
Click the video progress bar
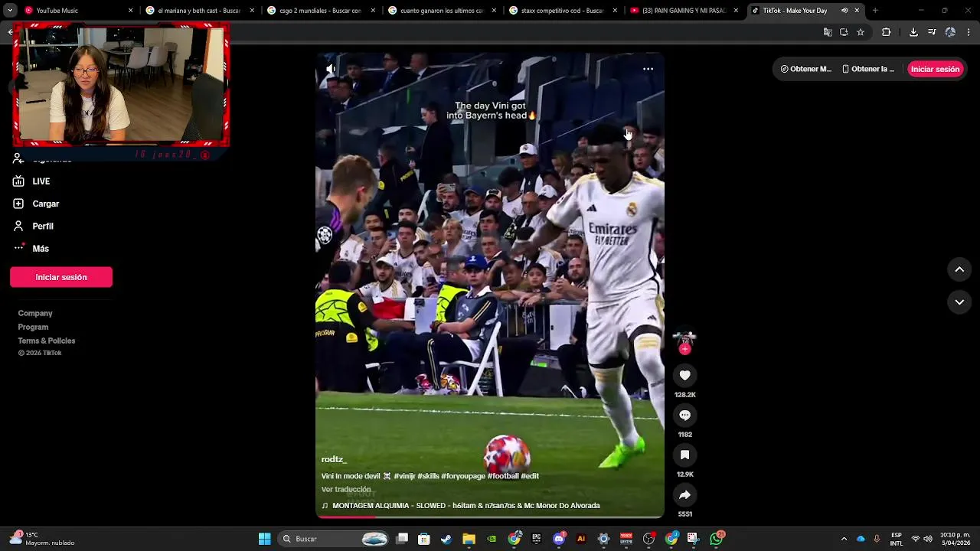click(x=490, y=517)
